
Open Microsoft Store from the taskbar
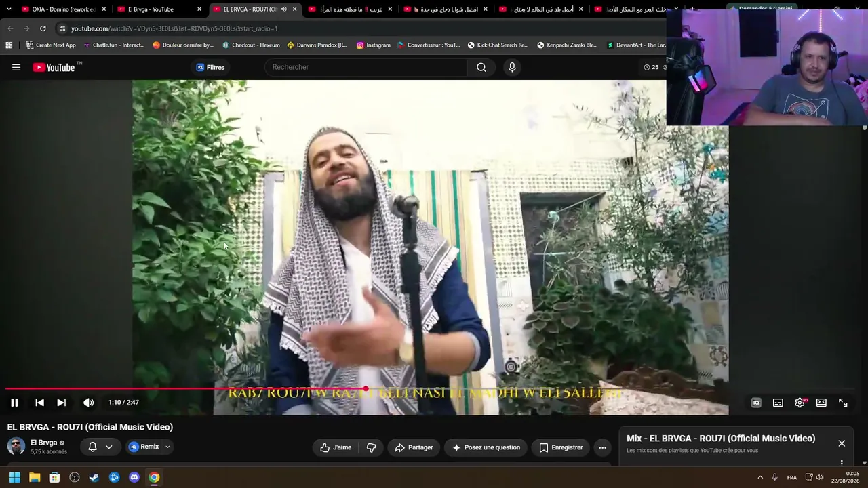tap(54, 477)
